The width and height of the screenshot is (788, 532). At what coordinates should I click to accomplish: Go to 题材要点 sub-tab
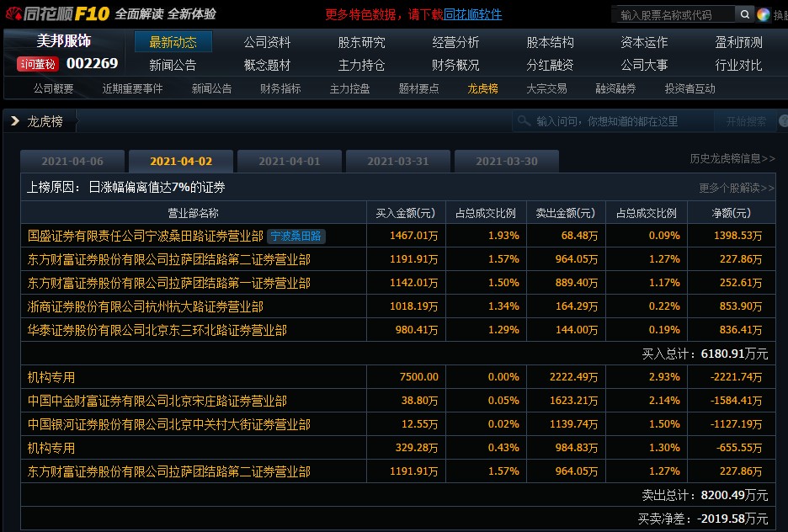click(x=418, y=89)
